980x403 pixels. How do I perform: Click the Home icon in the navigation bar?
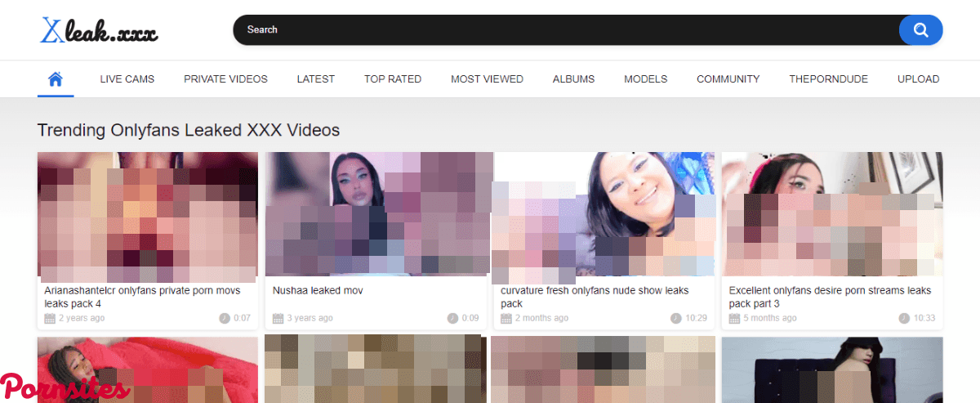coord(56,79)
